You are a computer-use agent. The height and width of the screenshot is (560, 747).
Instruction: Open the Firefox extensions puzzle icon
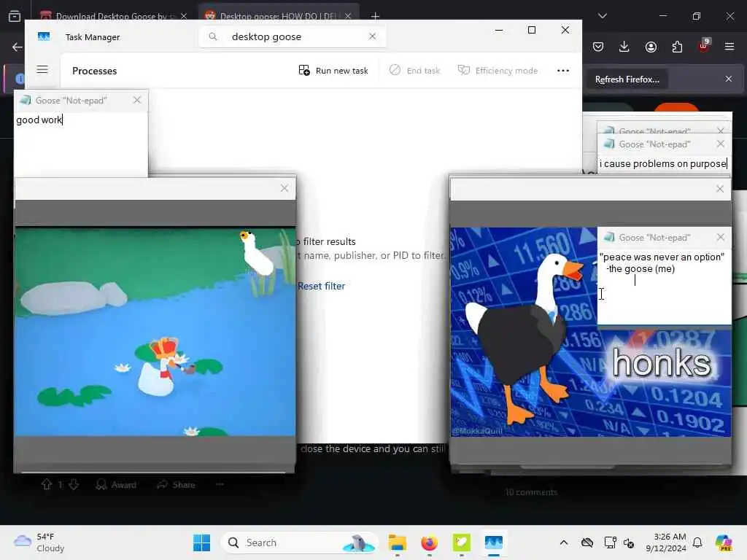pos(677,47)
